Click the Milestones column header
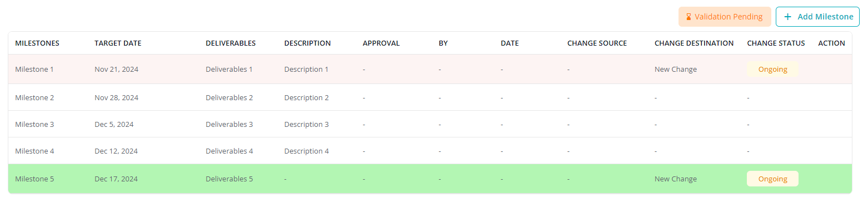The image size is (868, 202). coord(37,43)
